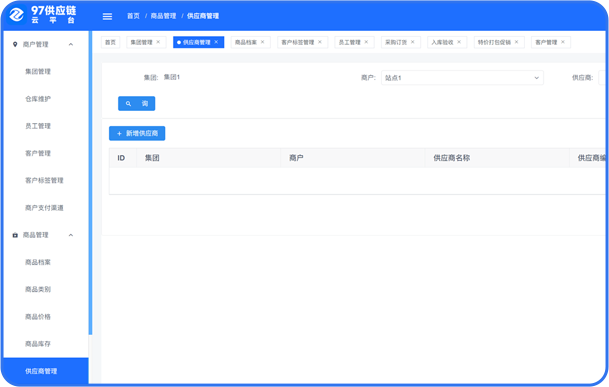Open the 商户 dropdown showing 站点1
Image resolution: width=609 pixels, height=387 pixels.
[462, 78]
